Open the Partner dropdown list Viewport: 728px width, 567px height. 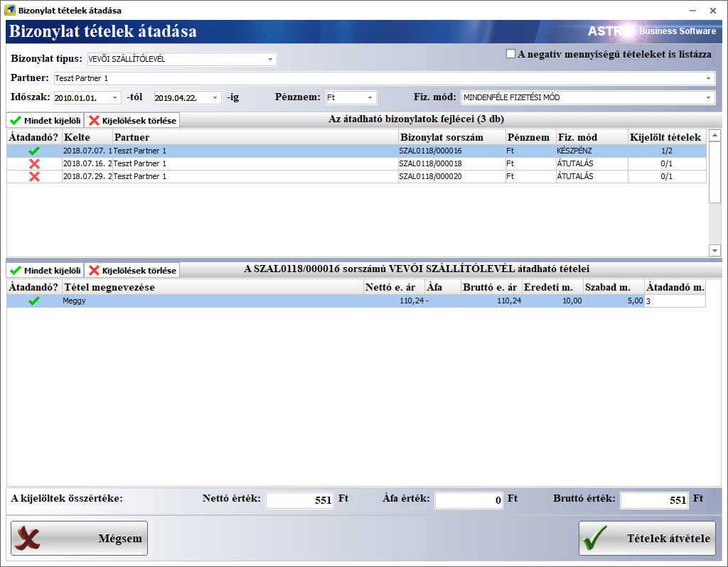tap(708, 78)
